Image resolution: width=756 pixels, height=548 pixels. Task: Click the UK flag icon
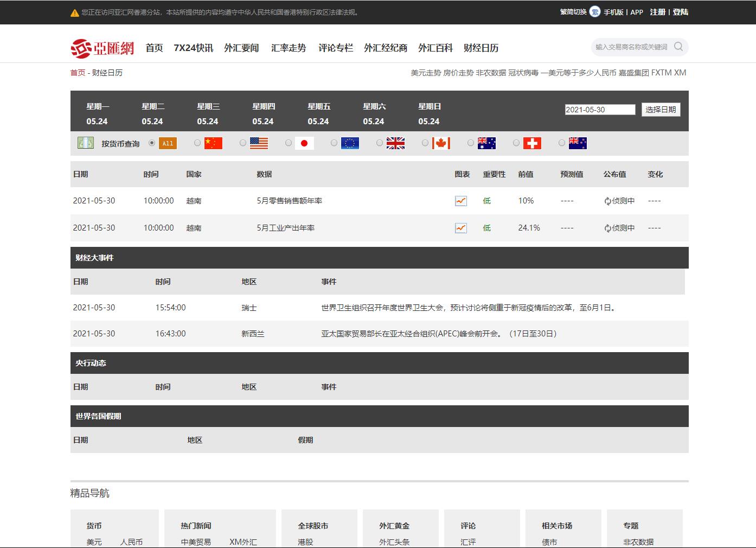click(x=395, y=143)
